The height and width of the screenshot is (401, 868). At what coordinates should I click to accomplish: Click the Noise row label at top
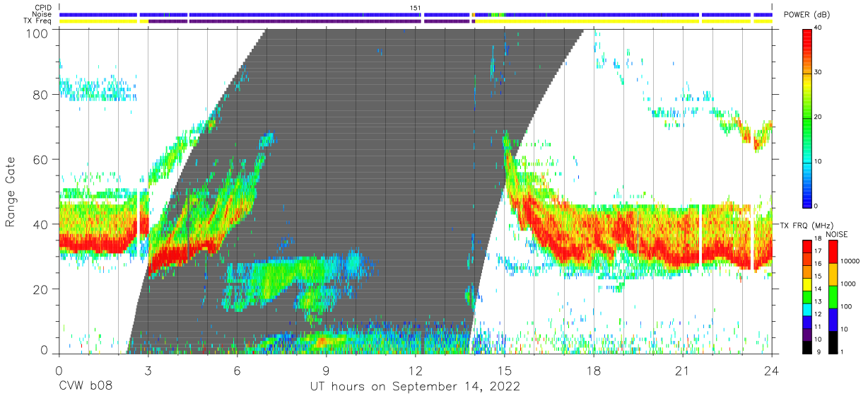(42, 14)
